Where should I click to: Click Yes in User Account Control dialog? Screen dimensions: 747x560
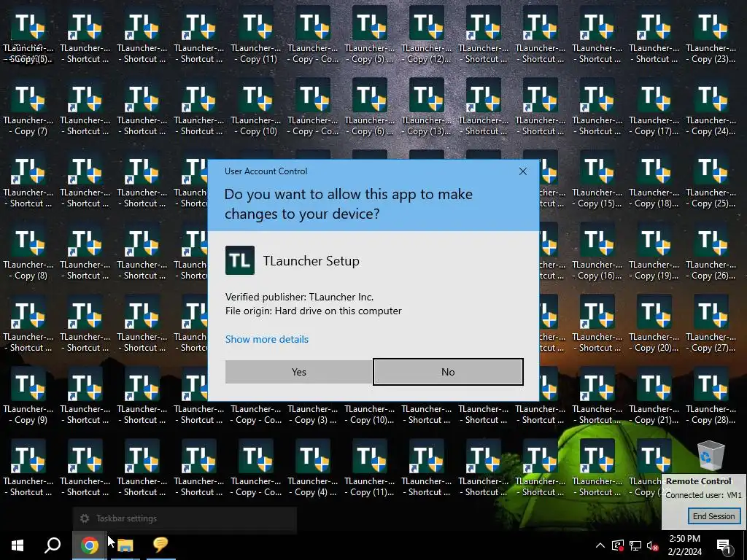pos(298,372)
